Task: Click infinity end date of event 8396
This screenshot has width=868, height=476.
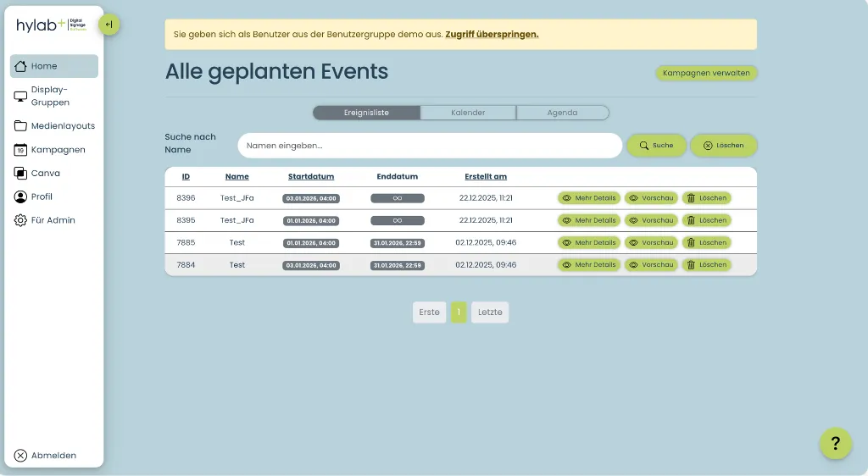Action: [398, 198]
